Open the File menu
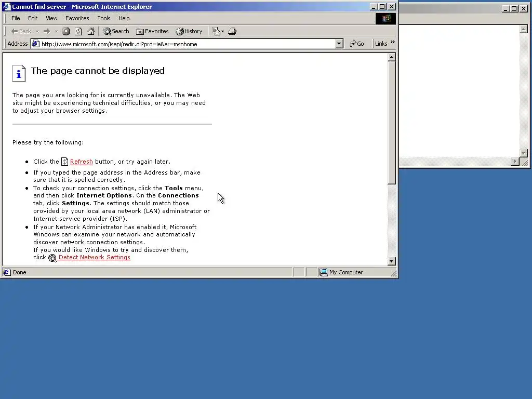Screen dimensions: 532x399 point(16,18)
